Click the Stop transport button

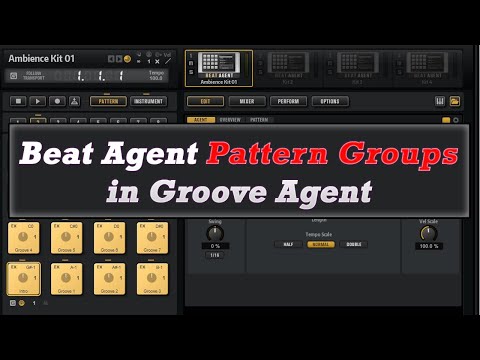coord(18,101)
